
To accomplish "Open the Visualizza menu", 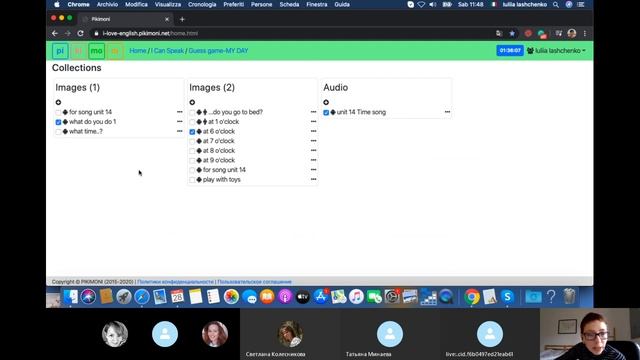I will tap(168, 4).
